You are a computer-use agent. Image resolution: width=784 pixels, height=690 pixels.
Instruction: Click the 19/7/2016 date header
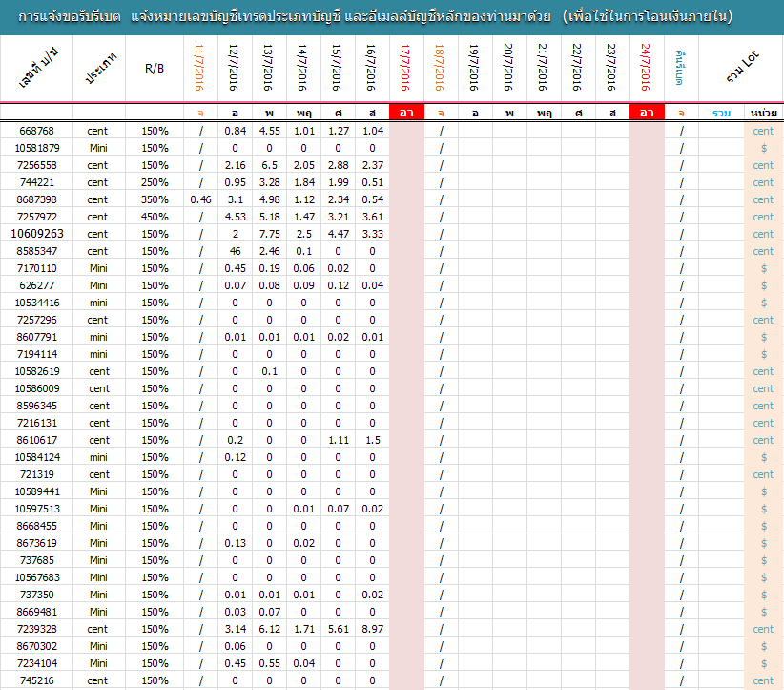tap(476, 69)
